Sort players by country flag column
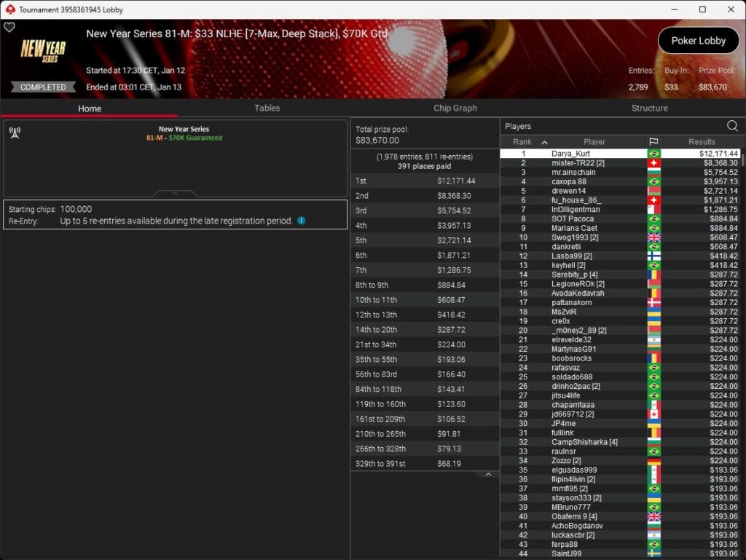This screenshot has height=560, width=746. click(653, 142)
